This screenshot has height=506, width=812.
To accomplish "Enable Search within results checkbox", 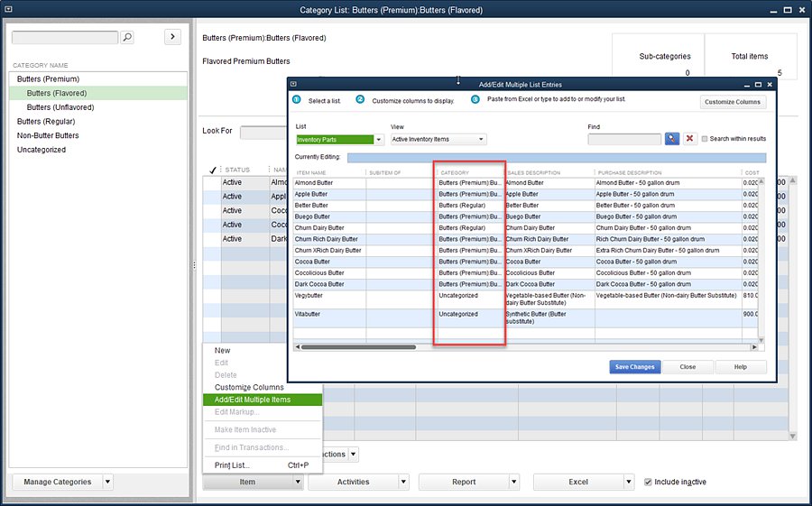I will point(706,139).
